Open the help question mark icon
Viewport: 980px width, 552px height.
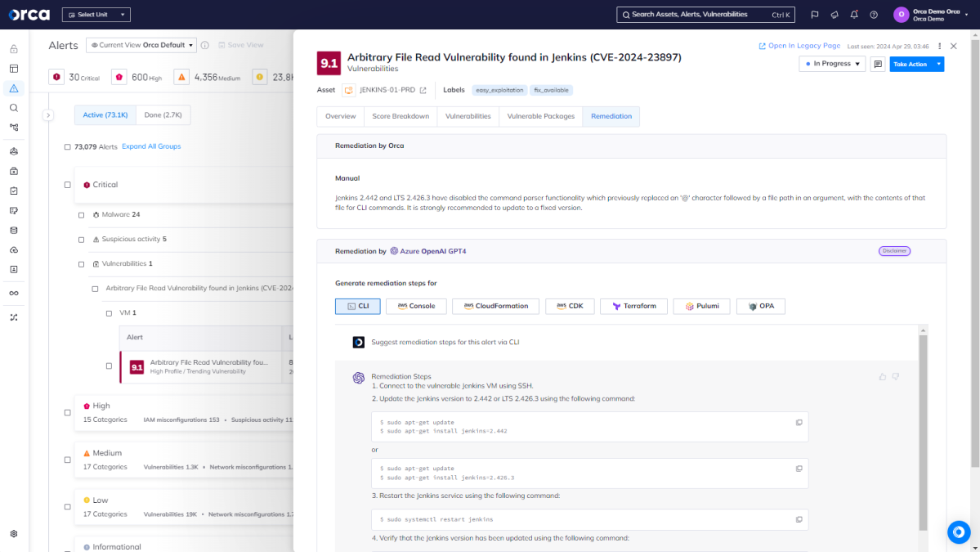coord(874,15)
